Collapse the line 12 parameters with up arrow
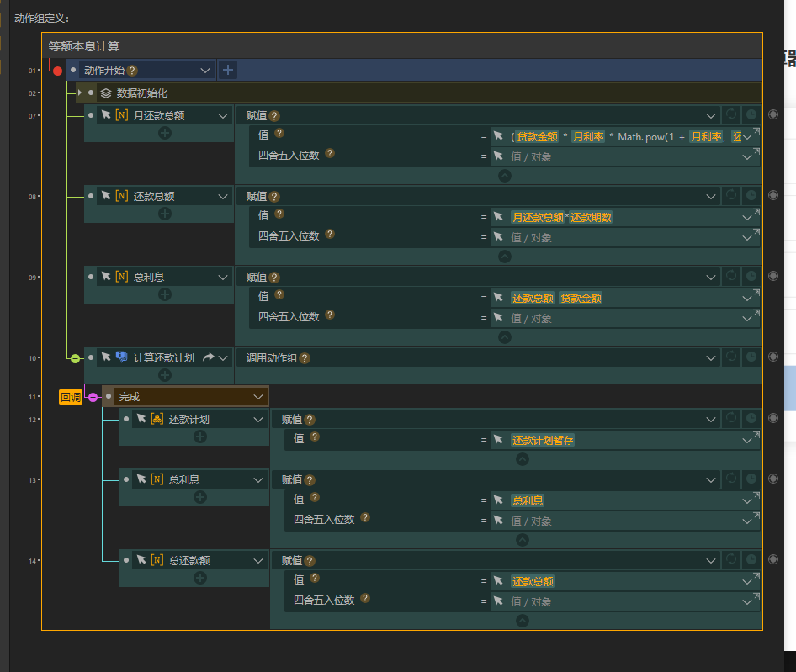Viewport: 796px width, 672px height. pos(523,459)
